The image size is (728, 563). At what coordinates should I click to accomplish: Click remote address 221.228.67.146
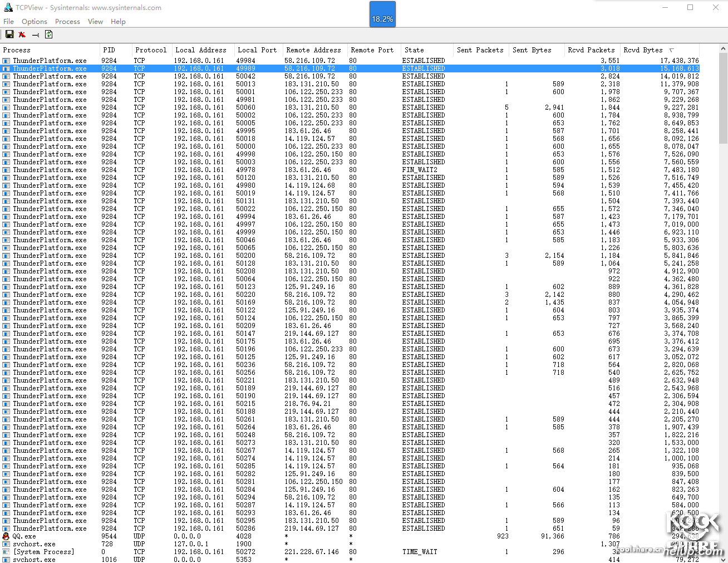[312, 552]
